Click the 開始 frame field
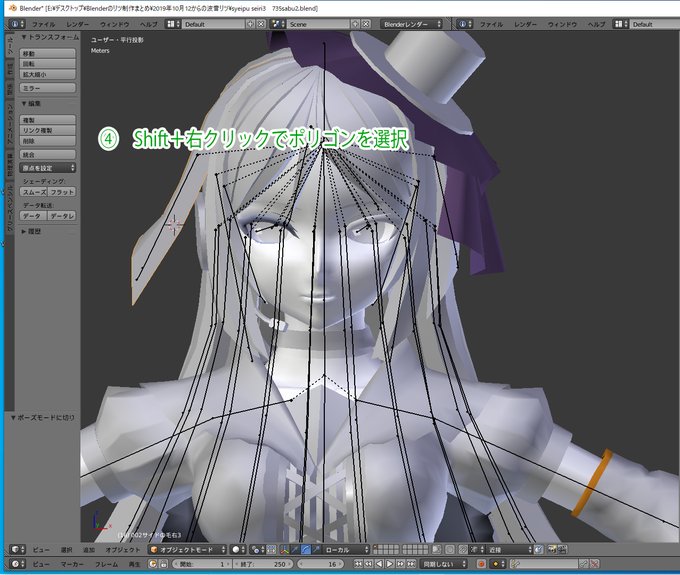The image size is (680, 575). coord(202,564)
